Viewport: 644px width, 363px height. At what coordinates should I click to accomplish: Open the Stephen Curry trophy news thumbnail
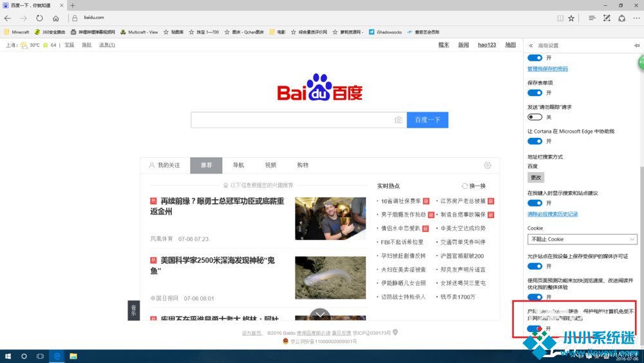[x=330, y=219]
